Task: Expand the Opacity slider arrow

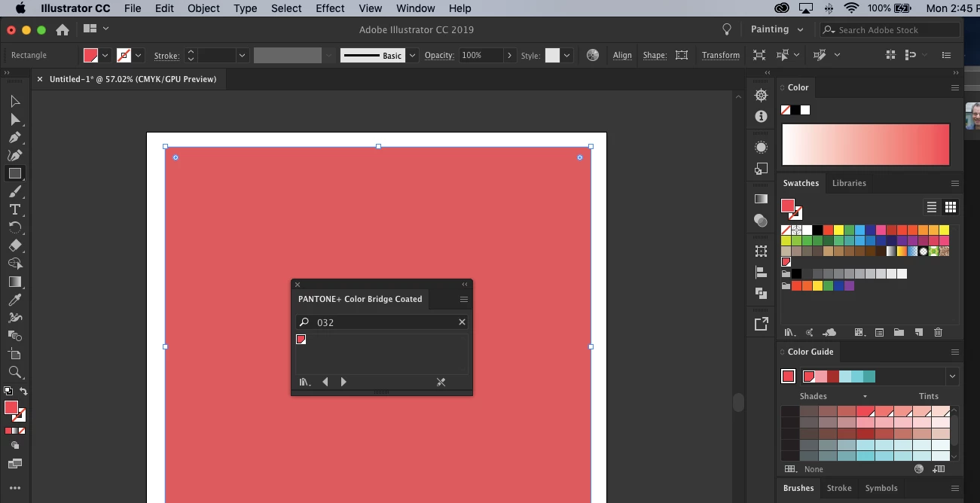Action: coord(510,55)
